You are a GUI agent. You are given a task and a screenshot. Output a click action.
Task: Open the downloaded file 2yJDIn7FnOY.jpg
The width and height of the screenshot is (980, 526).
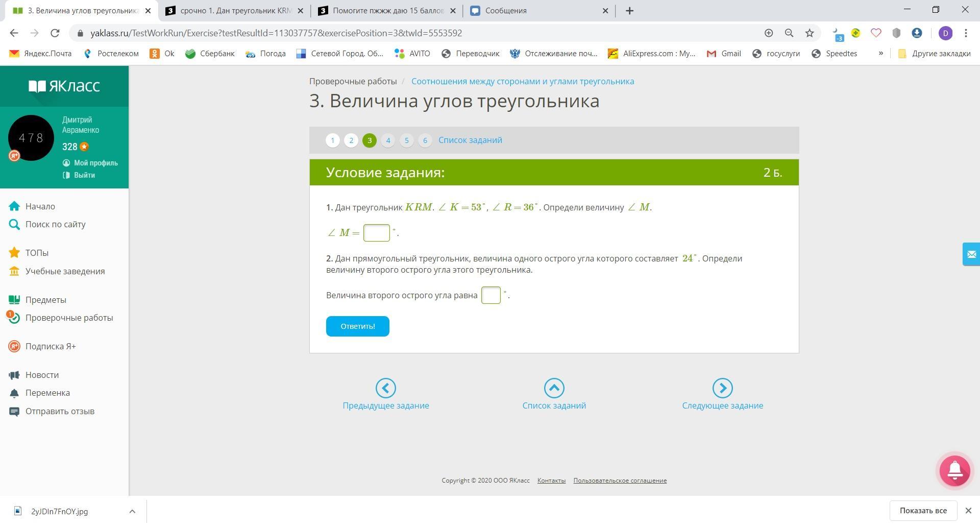(x=59, y=511)
